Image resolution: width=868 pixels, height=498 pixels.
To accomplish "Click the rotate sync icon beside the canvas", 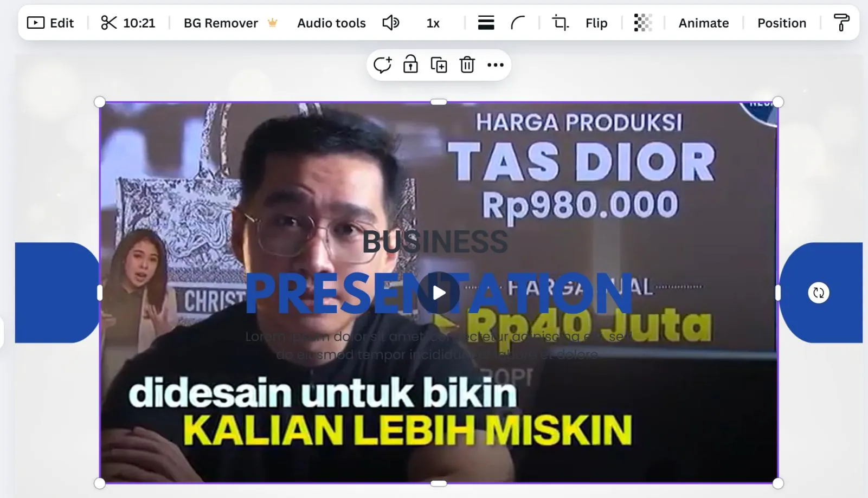I will 818,293.
